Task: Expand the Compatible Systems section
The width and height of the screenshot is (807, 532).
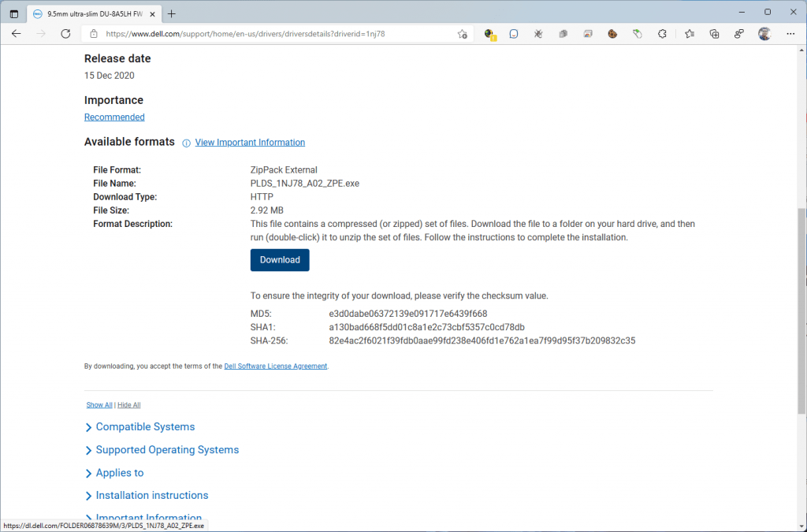Action: 145,426
